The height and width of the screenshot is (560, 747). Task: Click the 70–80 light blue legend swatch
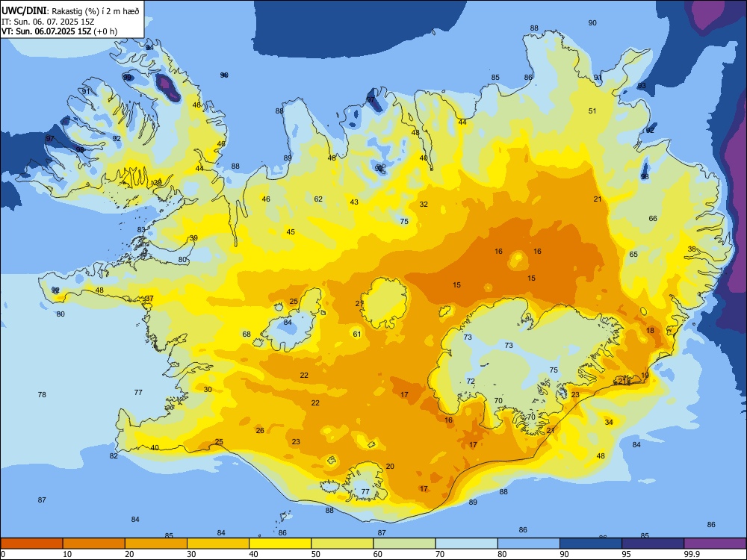point(466,544)
